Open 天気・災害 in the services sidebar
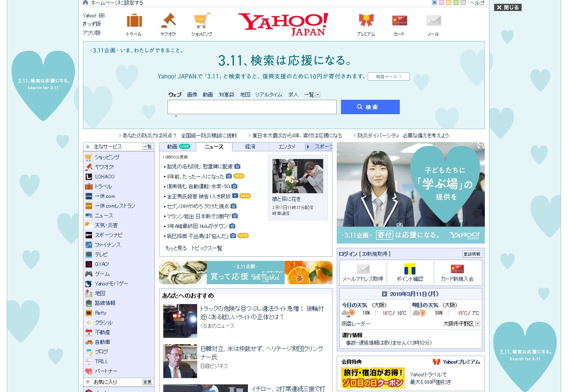The height and width of the screenshot is (392, 569). point(106,225)
